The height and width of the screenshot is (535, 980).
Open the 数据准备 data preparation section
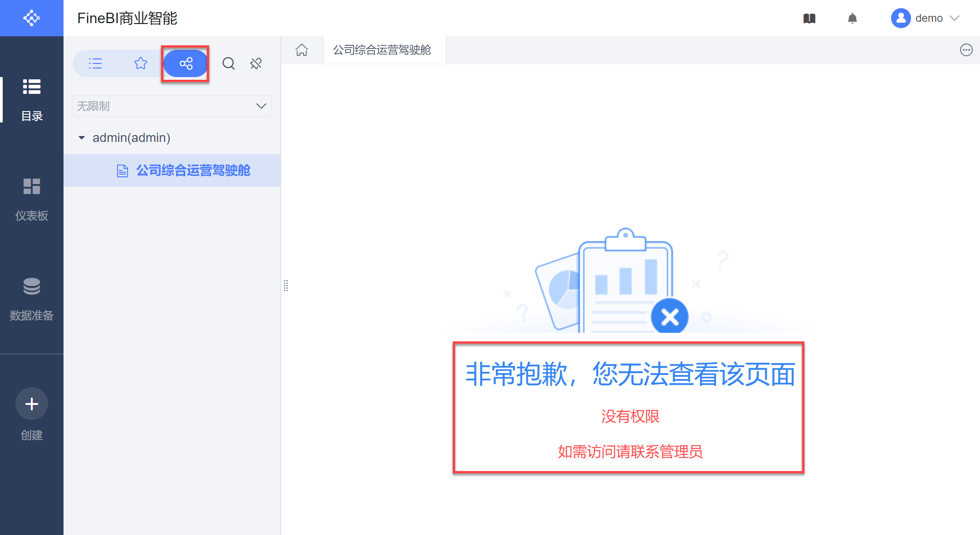pyautogui.click(x=31, y=298)
